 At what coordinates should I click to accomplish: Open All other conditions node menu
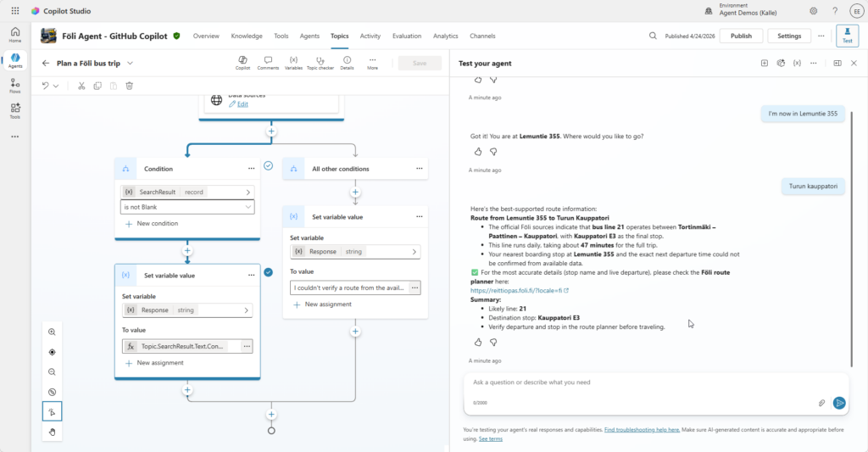click(x=419, y=169)
